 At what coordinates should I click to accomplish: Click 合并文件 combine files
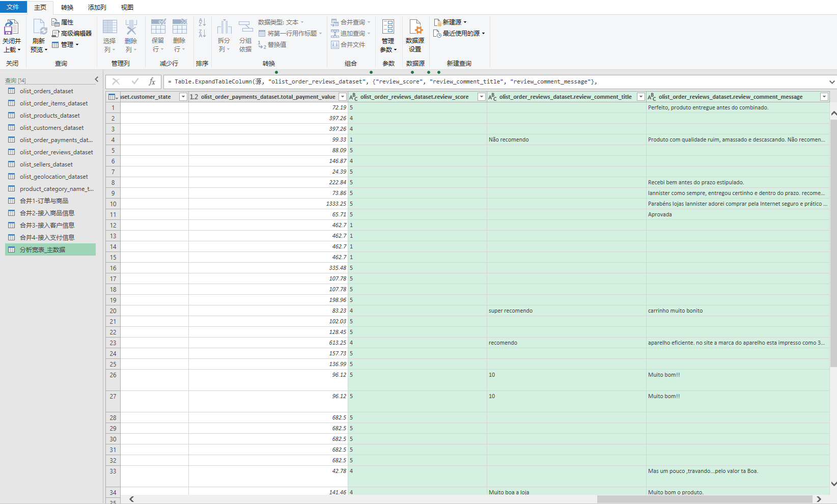(x=348, y=45)
